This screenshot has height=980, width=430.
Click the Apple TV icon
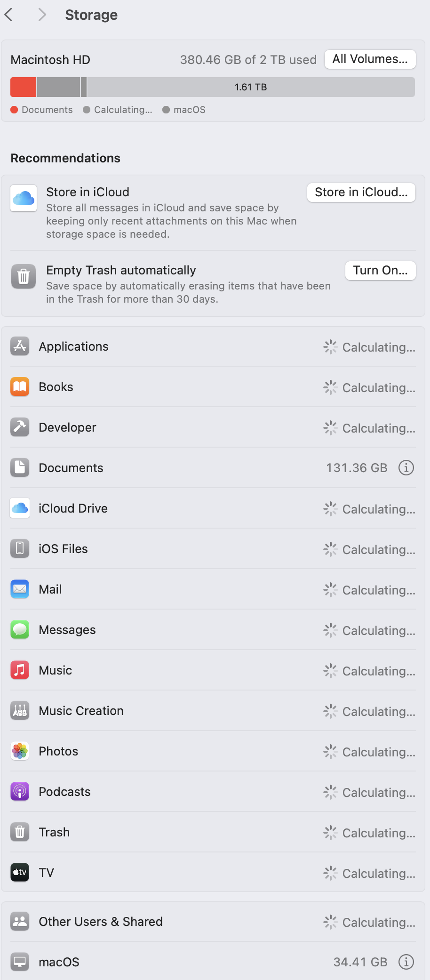pos(20,873)
